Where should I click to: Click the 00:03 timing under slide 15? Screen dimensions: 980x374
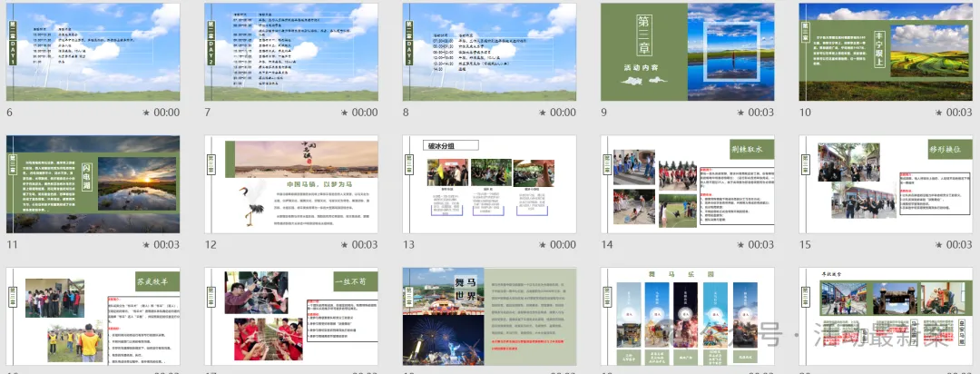pyautogui.click(x=959, y=244)
